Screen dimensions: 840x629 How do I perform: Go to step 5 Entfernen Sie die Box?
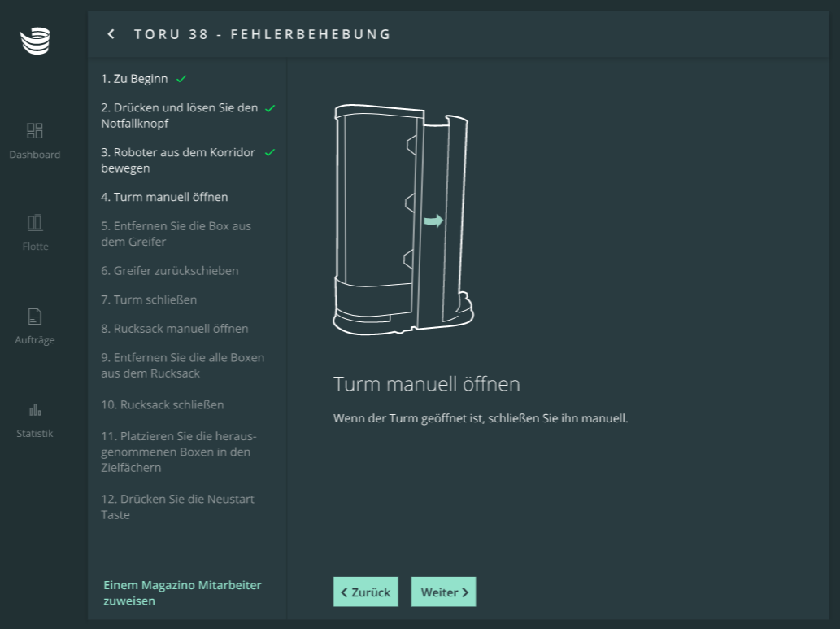click(176, 234)
